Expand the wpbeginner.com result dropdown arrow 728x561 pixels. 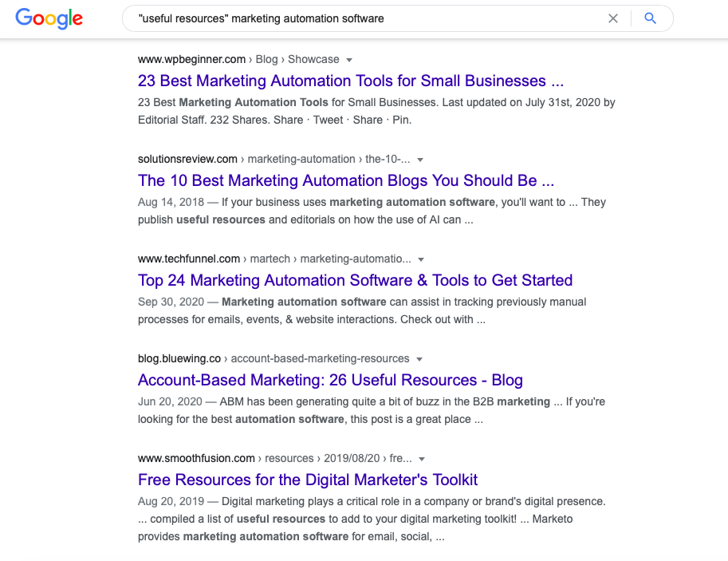click(x=349, y=60)
